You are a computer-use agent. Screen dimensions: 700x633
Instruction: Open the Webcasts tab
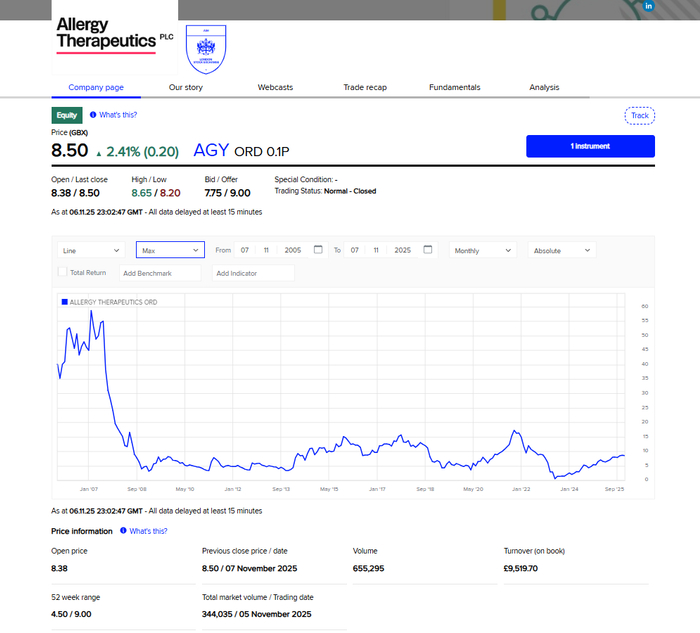[x=275, y=87]
